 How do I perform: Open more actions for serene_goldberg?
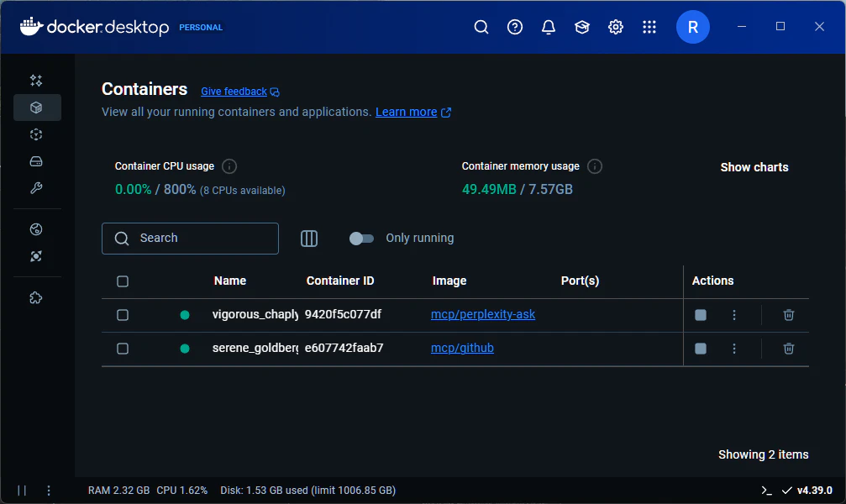[x=733, y=349]
